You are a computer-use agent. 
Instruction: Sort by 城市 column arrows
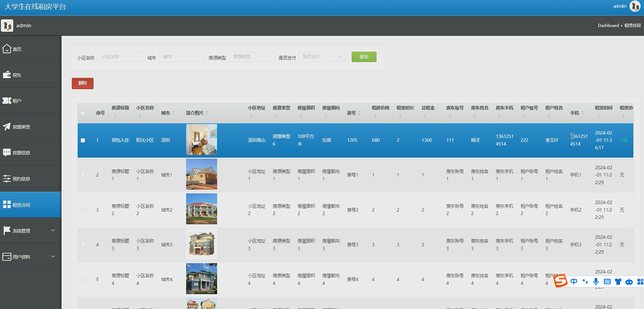pyautogui.click(x=174, y=113)
